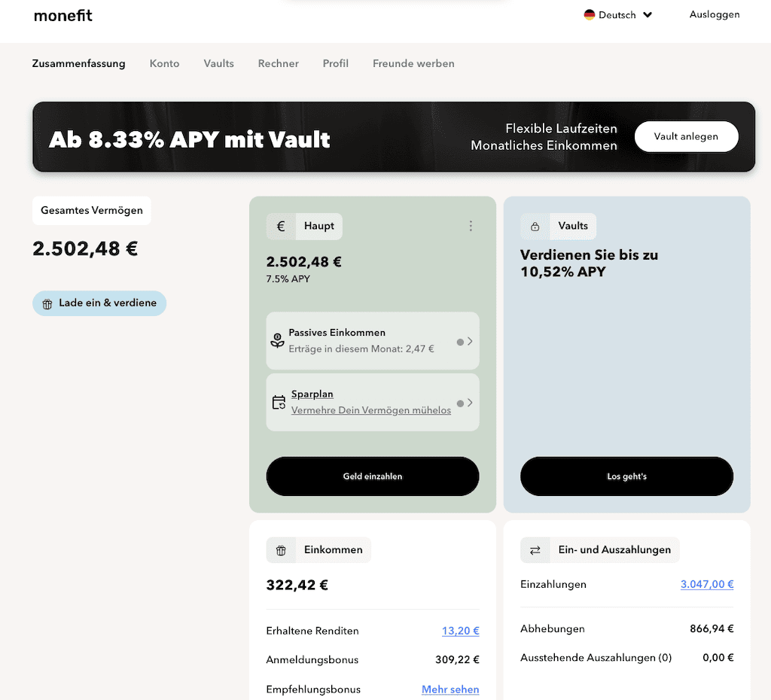The height and width of the screenshot is (700, 771).
Task: Click the Erhaltene Renditen label
Action: pyautogui.click(x=312, y=631)
